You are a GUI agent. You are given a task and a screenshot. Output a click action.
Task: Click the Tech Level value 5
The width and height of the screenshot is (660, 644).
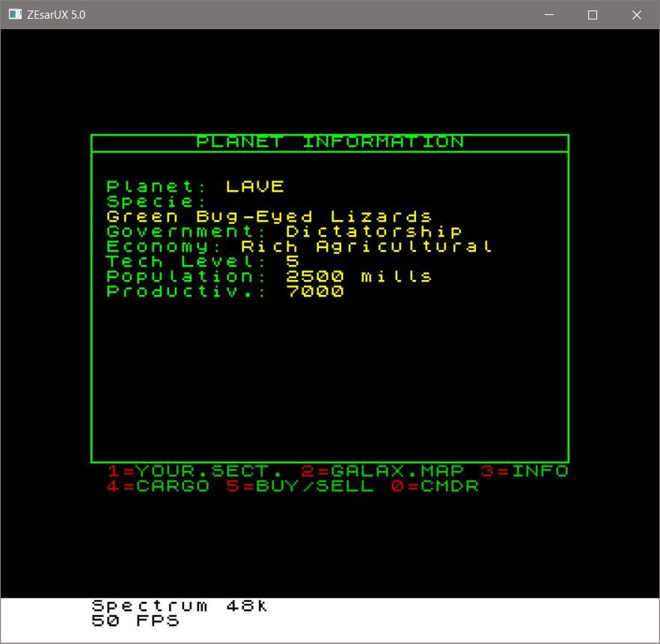tap(293, 261)
